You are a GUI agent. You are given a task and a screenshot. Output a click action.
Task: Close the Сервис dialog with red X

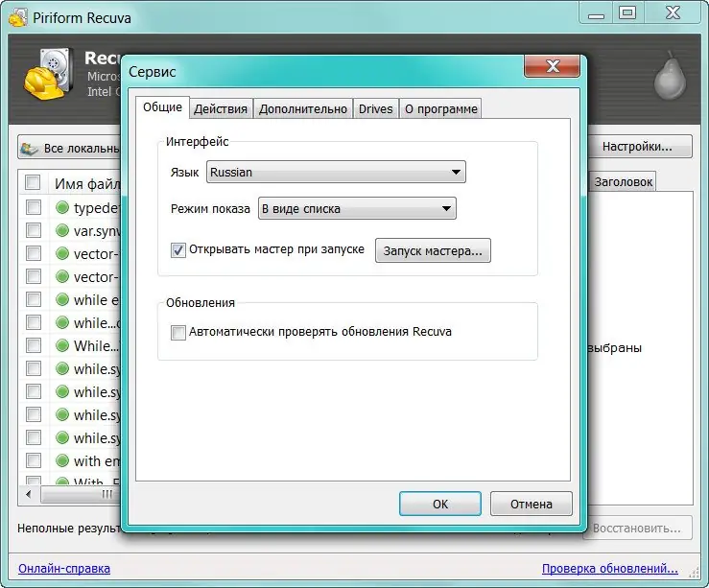click(x=552, y=66)
